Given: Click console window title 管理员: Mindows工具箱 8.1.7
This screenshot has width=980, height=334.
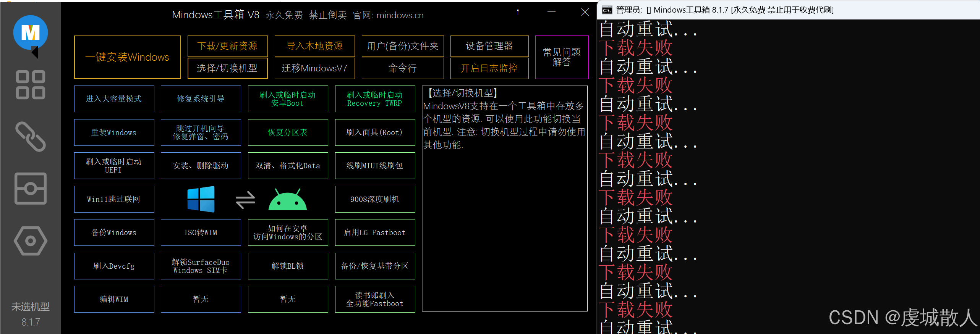Looking at the screenshot, I should tap(725, 10).
